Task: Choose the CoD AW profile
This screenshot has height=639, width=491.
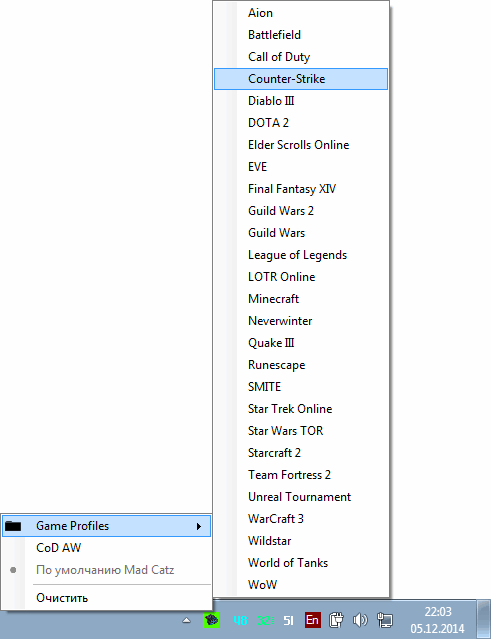Action: (107, 548)
